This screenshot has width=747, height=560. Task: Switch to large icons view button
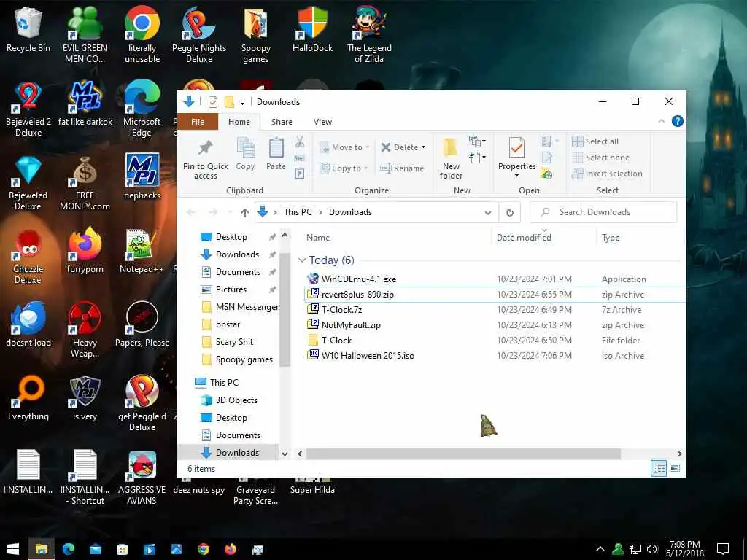pos(675,469)
